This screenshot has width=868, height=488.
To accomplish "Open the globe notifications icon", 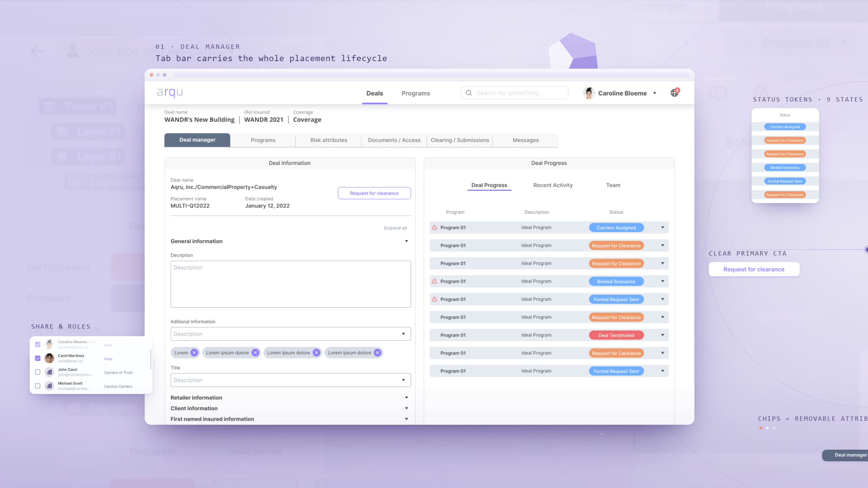I will click(675, 93).
